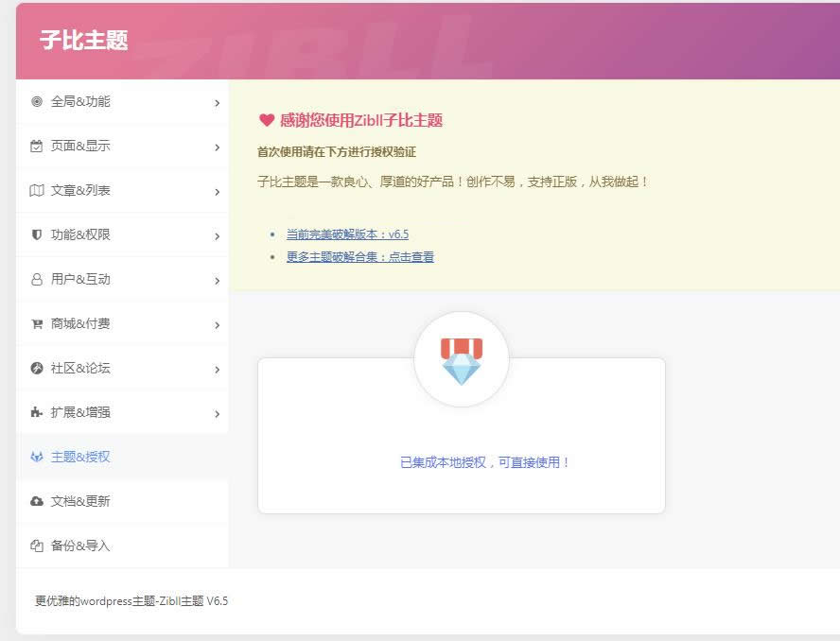The image size is (840, 641).
Task: Expand the 商城&付费 chevron
Action: (217, 325)
